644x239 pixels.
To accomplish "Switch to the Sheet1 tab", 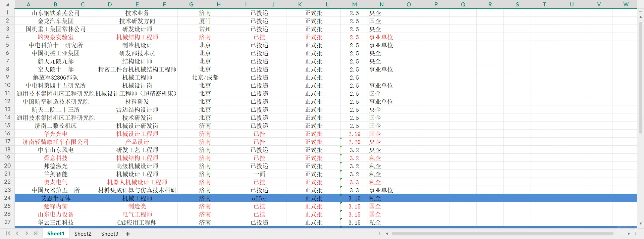I will click(56, 234).
